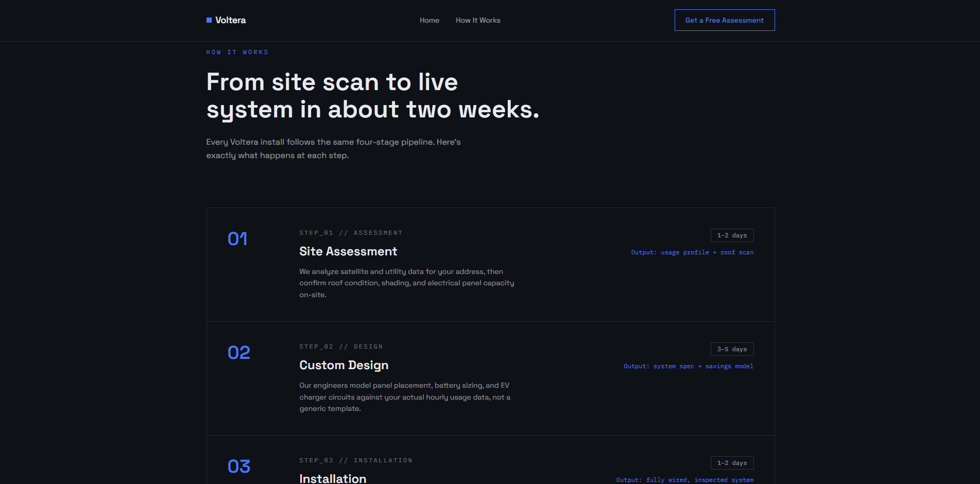
Task: Click the heading 'From site scan to live'
Action: click(x=332, y=82)
